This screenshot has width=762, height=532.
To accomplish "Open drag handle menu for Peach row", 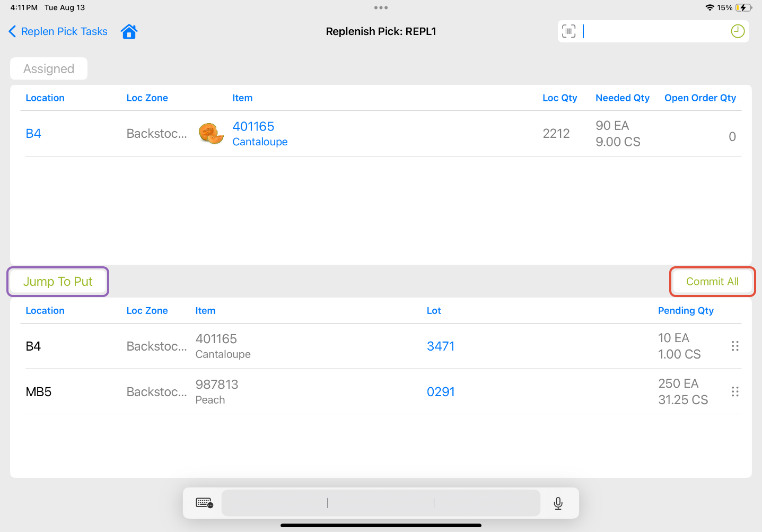I will tap(735, 391).
